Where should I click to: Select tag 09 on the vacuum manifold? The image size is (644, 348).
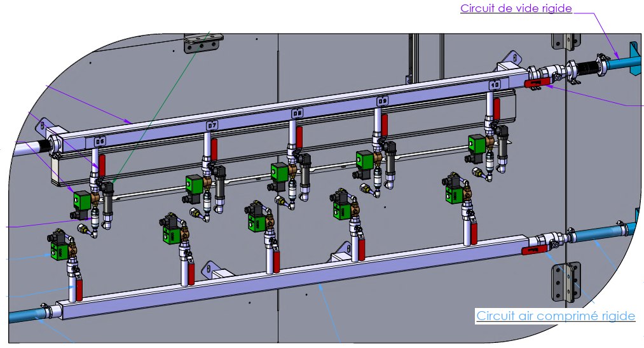[x=382, y=100]
